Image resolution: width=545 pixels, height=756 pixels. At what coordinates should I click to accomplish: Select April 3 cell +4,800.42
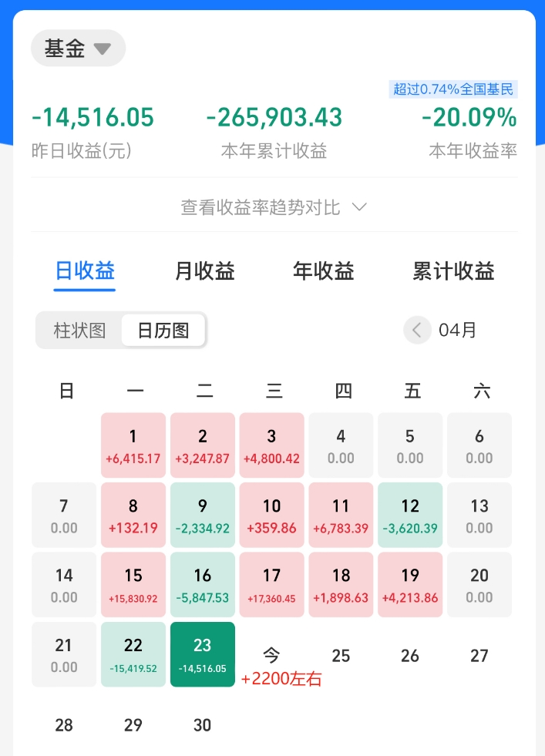(271, 445)
